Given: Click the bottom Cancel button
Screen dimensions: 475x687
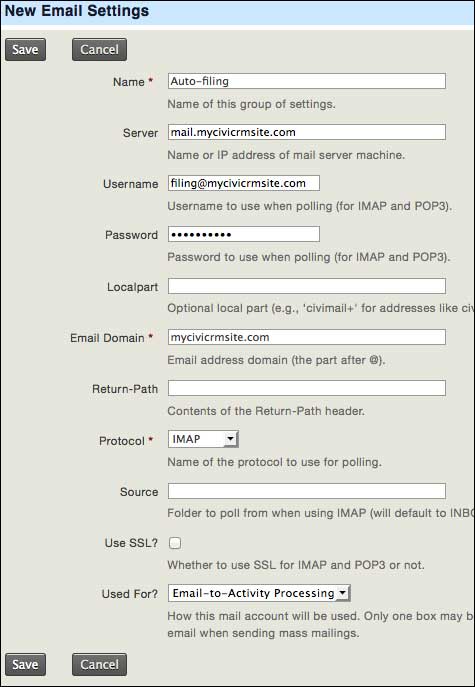Looking at the screenshot, I should [99, 665].
